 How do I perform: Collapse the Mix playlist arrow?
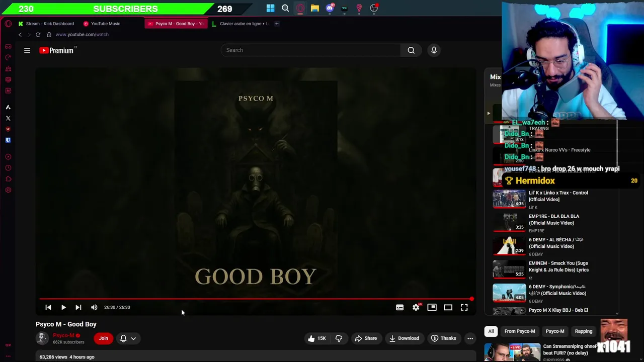coord(489,113)
